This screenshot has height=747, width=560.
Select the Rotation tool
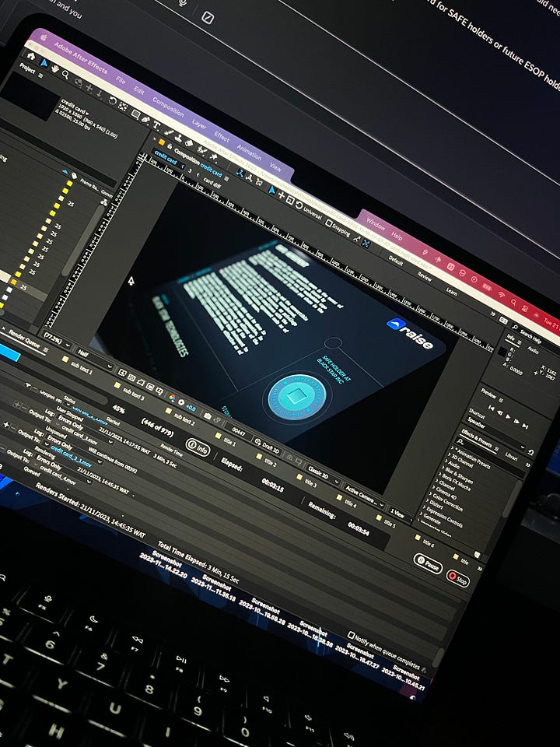(112, 100)
